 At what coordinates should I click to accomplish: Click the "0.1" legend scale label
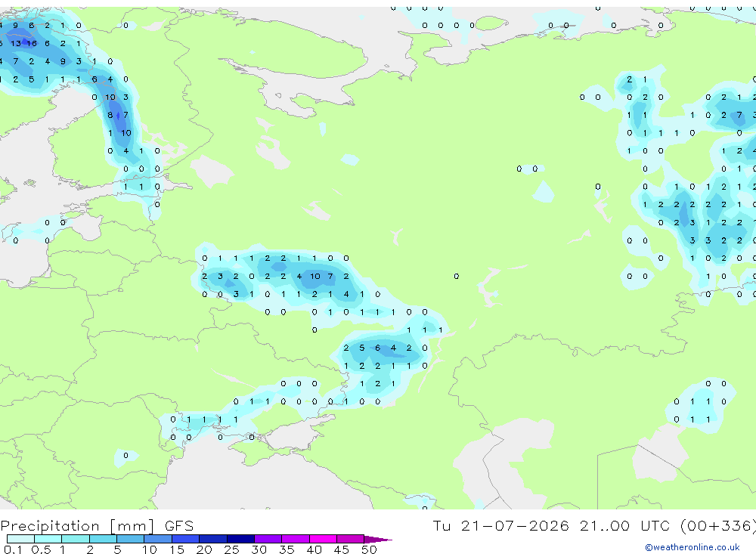(x=13, y=549)
